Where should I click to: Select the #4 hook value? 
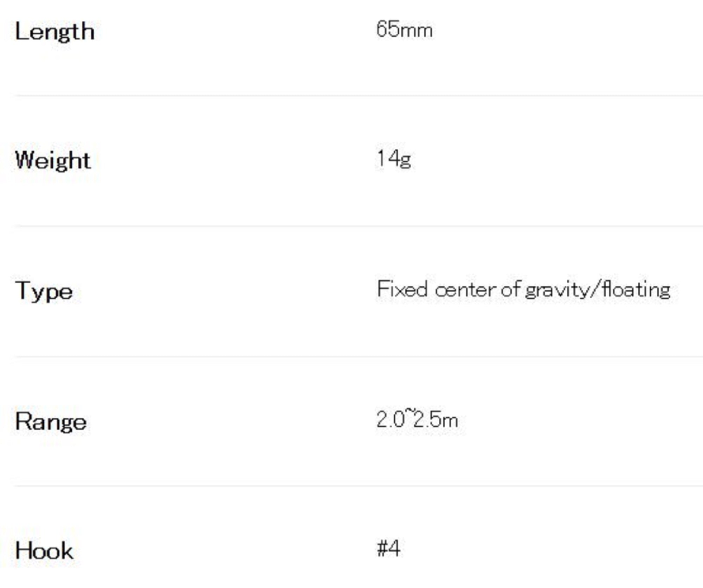[x=388, y=548]
